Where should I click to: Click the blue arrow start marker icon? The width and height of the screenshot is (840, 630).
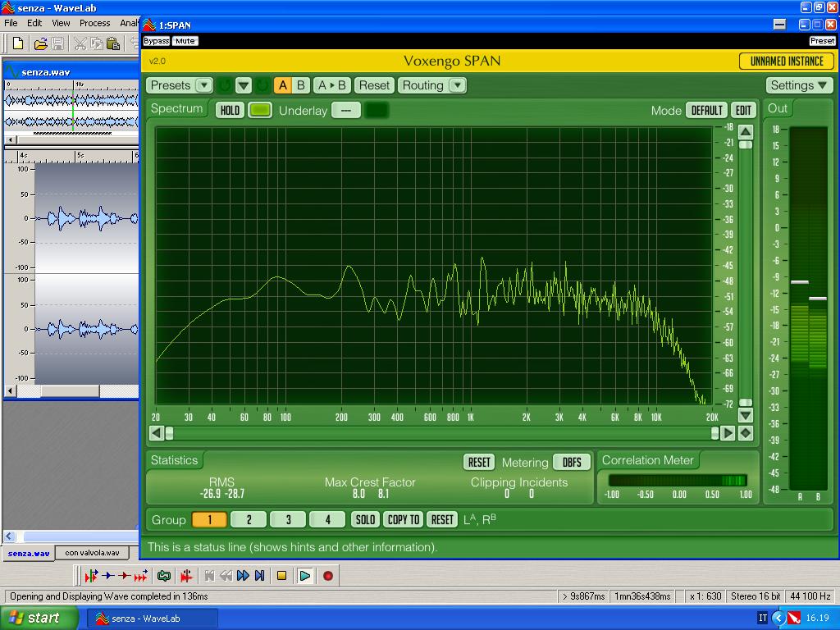pos(108,576)
